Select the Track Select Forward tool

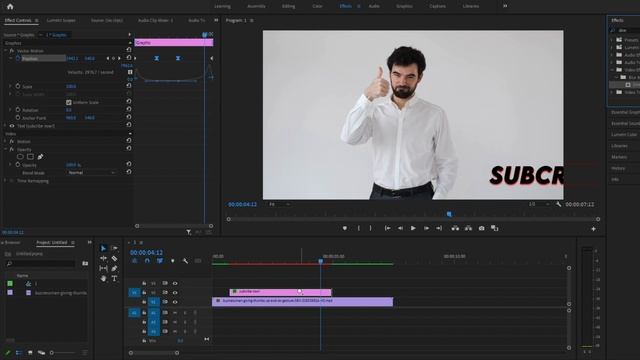click(x=114, y=248)
